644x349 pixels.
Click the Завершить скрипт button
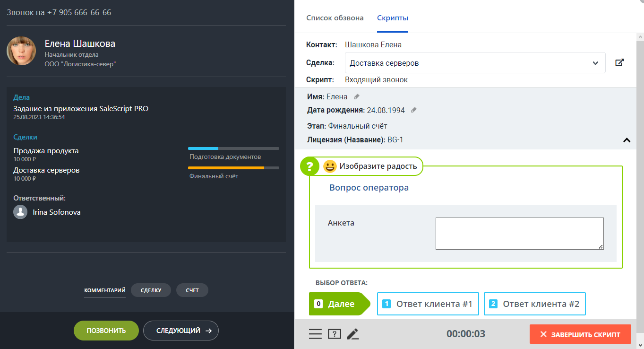click(580, 334)
